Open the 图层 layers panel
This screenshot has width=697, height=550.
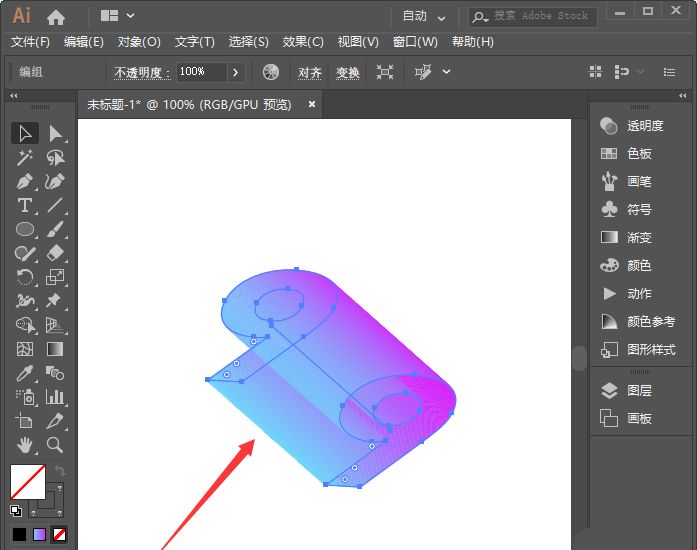click(x=639, y=391)
